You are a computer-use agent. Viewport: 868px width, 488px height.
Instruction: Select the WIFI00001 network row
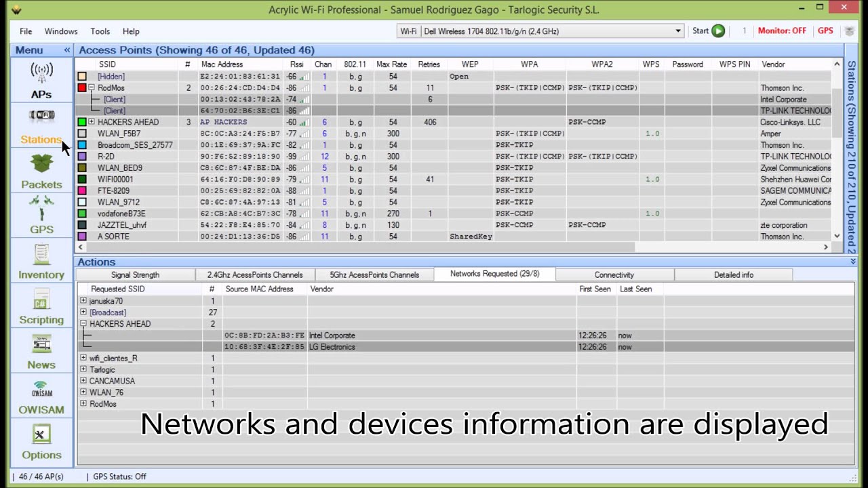point(454,180)
